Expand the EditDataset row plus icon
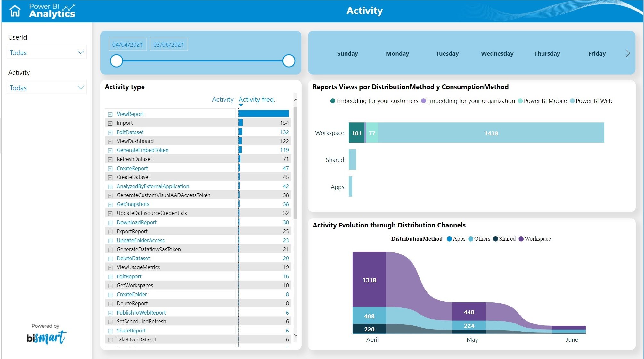The width and height of the screenshot is (644, 359). point(110,132)
